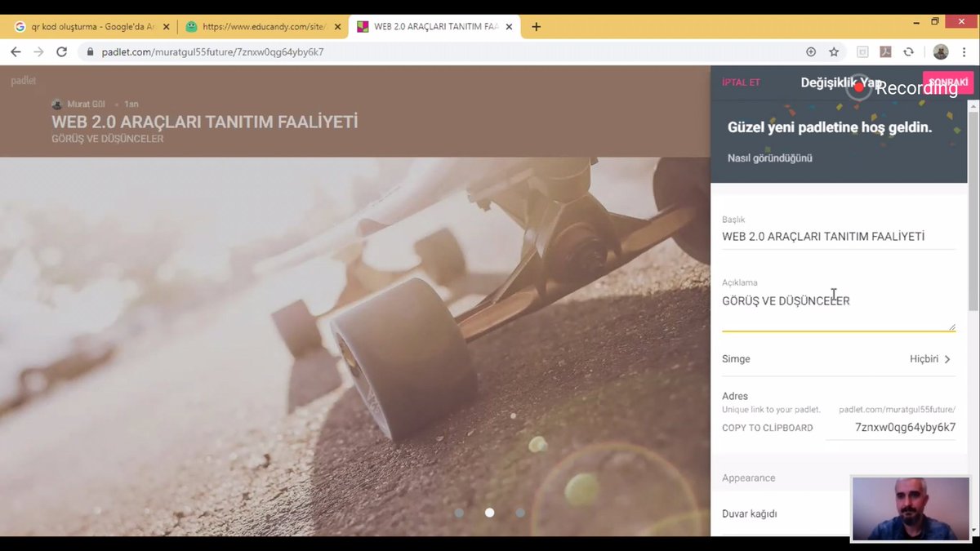Click the address bar URL
The image size is (980, 551).
(213, 51)
